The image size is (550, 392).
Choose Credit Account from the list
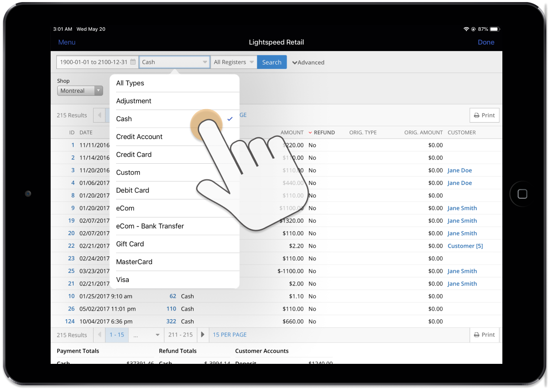tap(175, 136)
